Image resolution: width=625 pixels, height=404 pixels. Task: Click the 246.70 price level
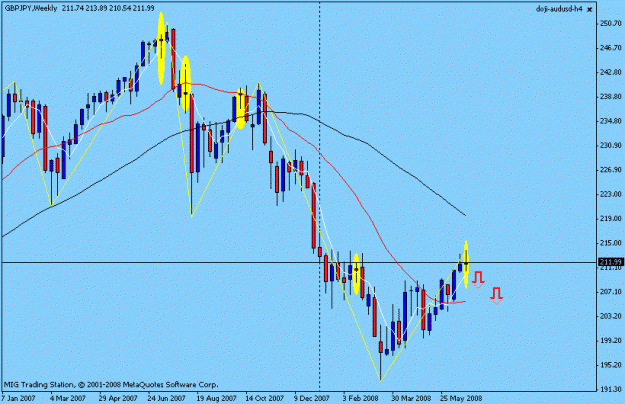tap(611, 48)
